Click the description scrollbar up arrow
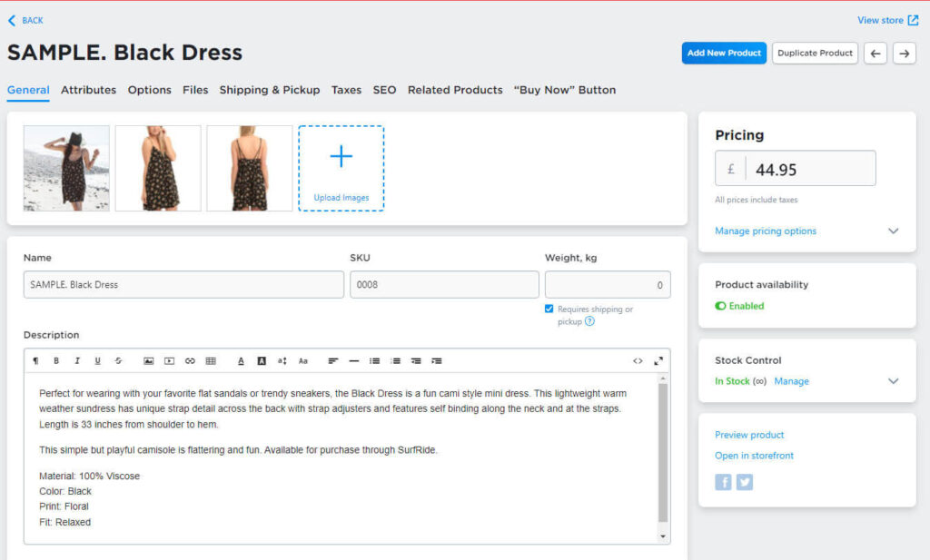This screenshot has height=560, width=930. (663, 378)
